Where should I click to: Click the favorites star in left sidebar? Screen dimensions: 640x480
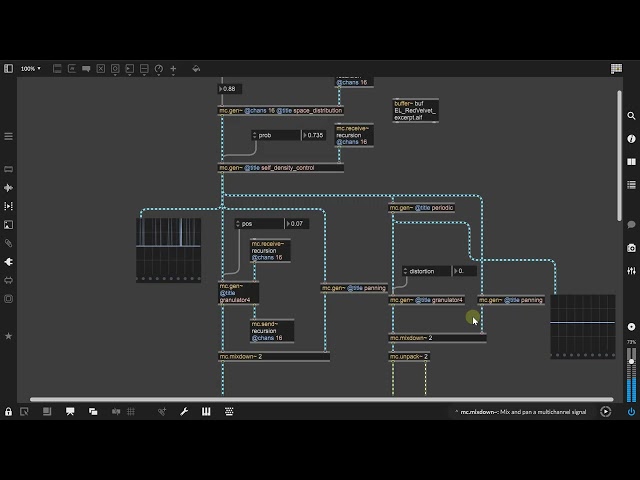click(8, 336)
